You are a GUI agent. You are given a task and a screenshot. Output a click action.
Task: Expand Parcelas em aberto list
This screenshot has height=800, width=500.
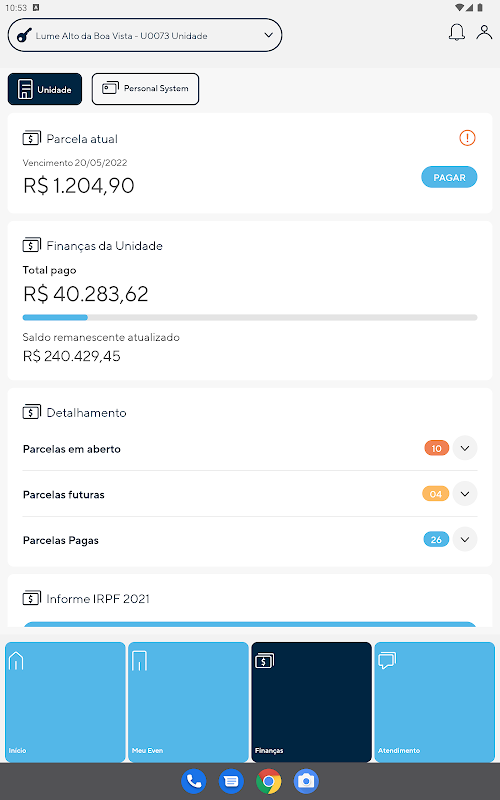(x=465, y=448)
